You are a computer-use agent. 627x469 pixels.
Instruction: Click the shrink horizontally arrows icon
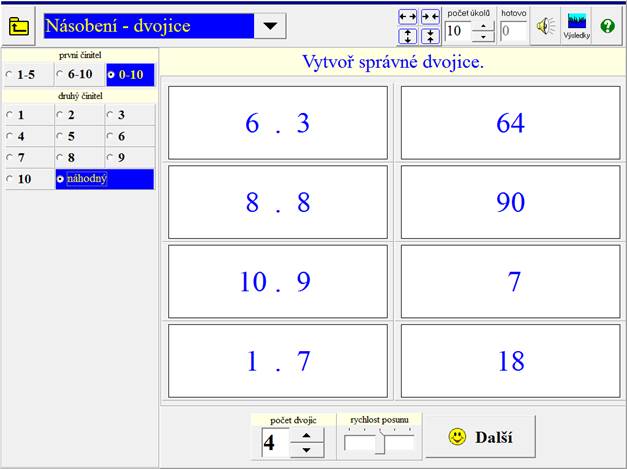click(430, 17)
